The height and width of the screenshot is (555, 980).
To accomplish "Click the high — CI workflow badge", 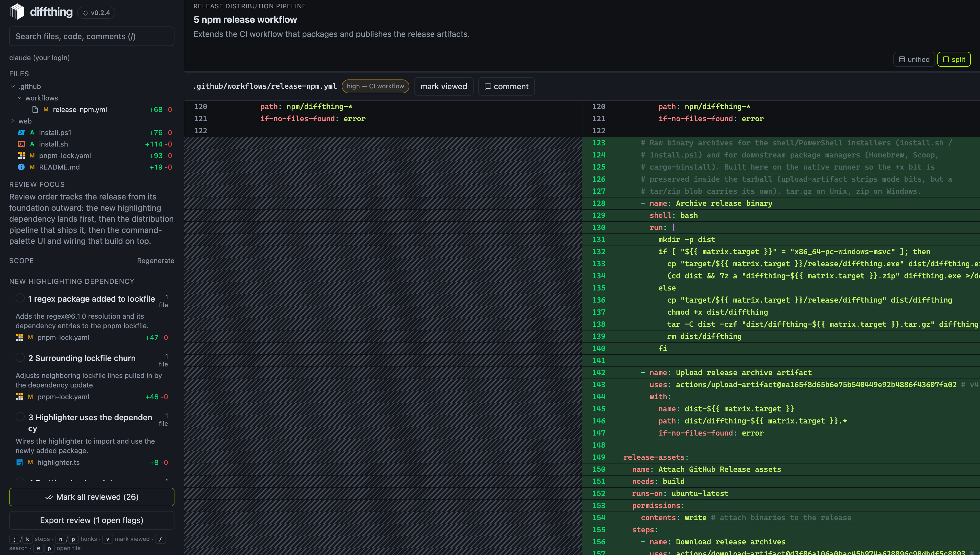I will pyautogui.click(x=375, y=86).
